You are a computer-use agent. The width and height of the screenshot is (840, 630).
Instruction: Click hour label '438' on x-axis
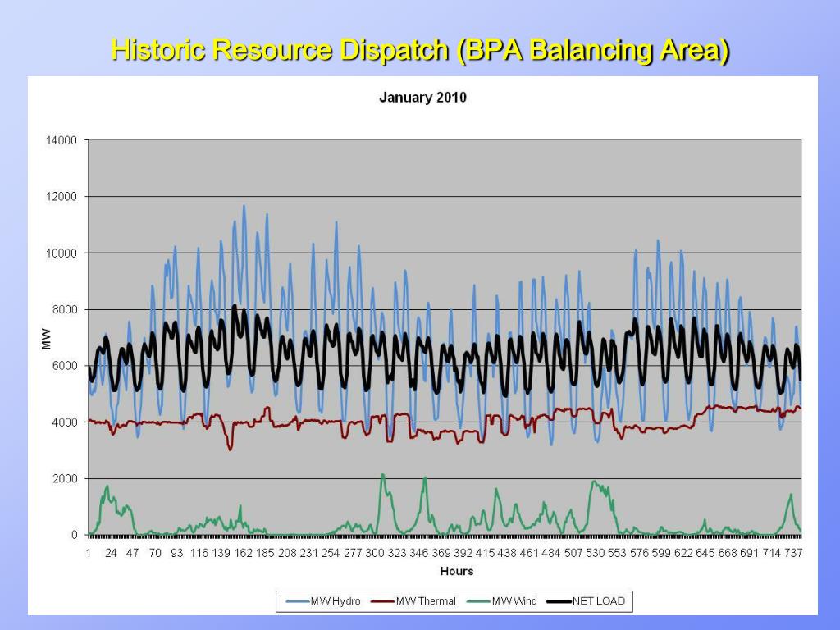[x=507, y=553]
